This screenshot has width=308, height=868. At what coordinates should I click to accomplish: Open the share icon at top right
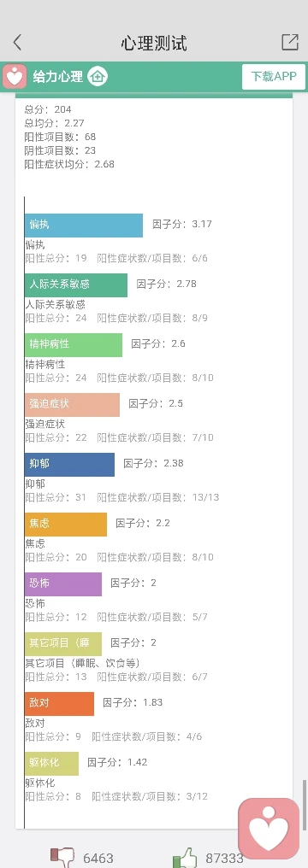click(290, 43)
